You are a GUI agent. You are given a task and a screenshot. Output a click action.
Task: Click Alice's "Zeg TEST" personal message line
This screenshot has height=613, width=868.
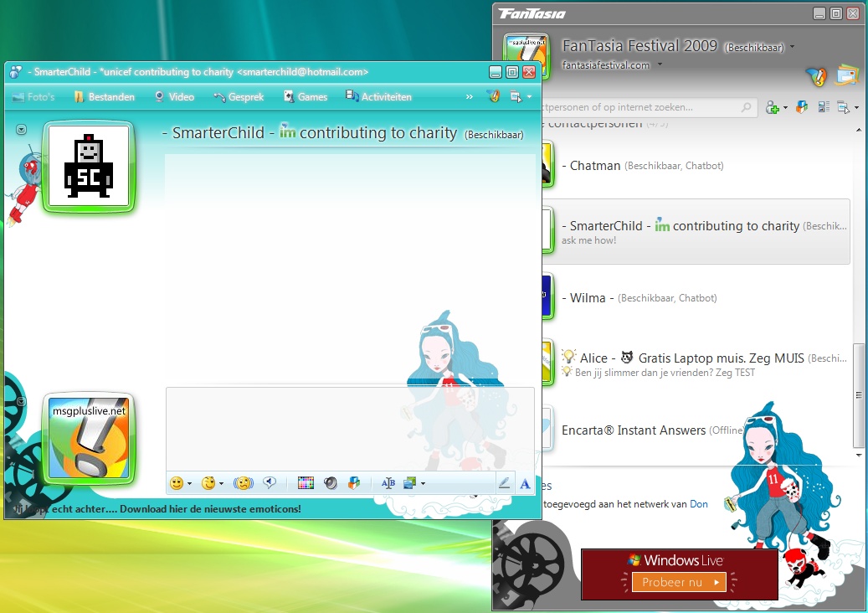pos(665,373)
